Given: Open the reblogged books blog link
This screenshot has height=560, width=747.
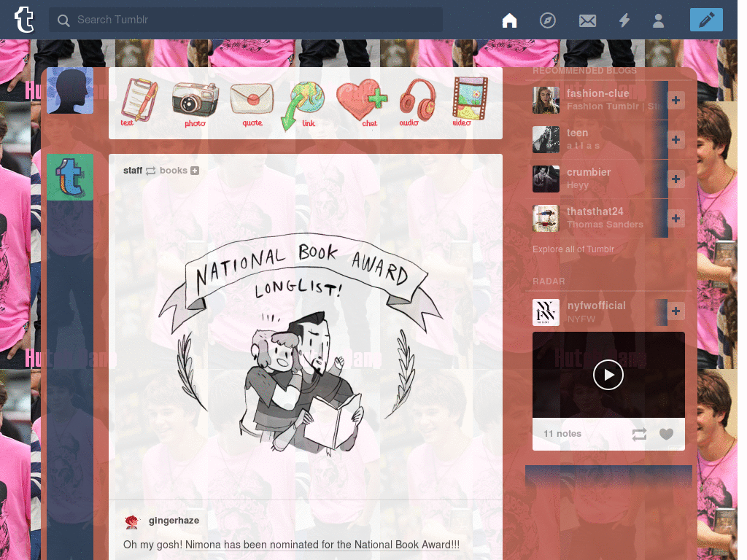Looking at the screenshot, I should [x=174, y=171].
